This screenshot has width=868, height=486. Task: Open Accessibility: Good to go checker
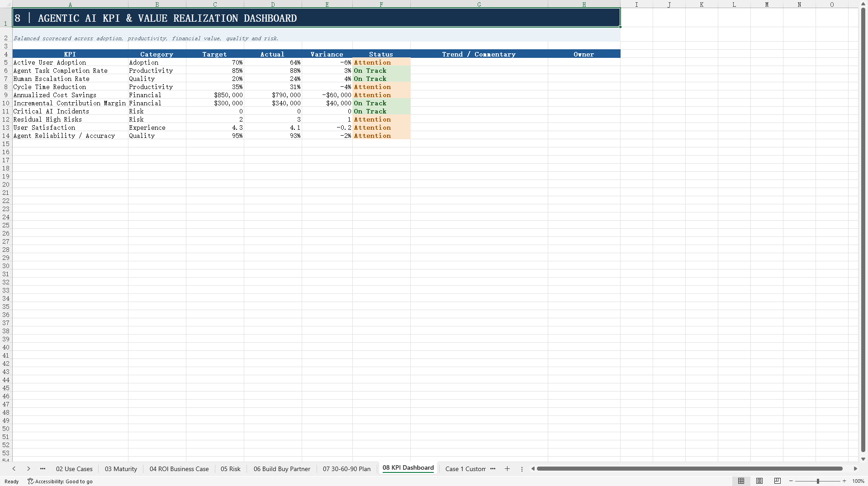tap(60, 481)
